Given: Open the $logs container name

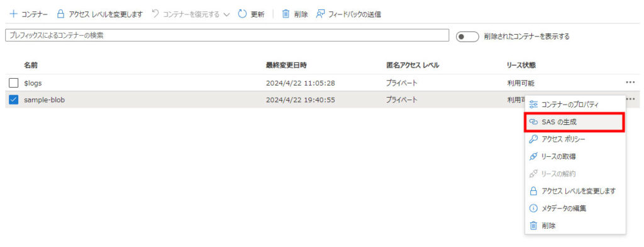Looking at the screenshot, I should tap(33, 83).
